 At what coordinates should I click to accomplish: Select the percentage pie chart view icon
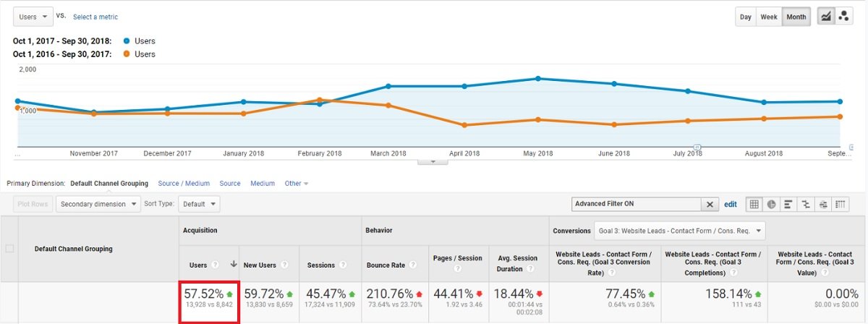tap(771, 205)
